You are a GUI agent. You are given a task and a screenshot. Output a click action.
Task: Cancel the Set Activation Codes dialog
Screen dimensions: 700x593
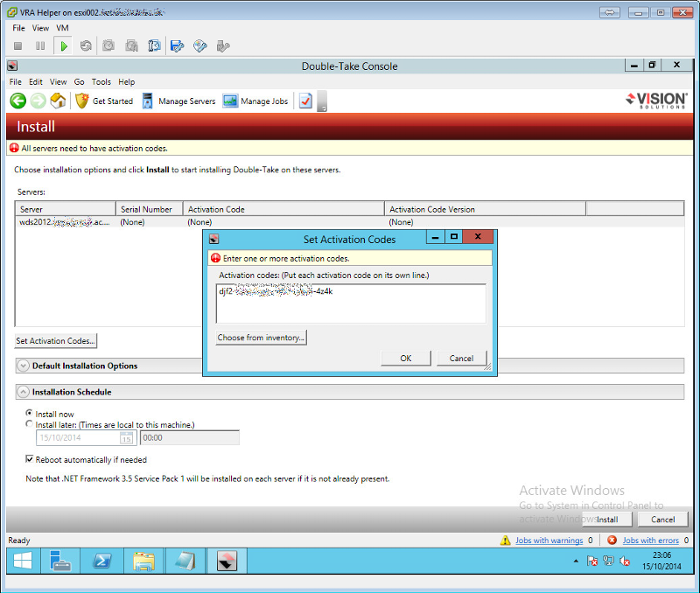pos(461,358)
